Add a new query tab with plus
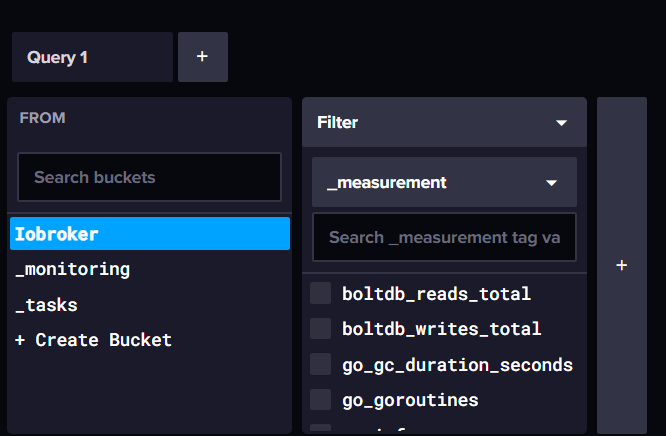 click(202, 57)
